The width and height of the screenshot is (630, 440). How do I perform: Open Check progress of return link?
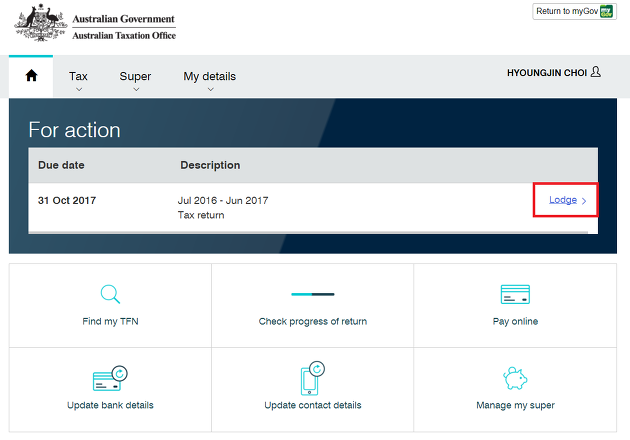(313, 321)
